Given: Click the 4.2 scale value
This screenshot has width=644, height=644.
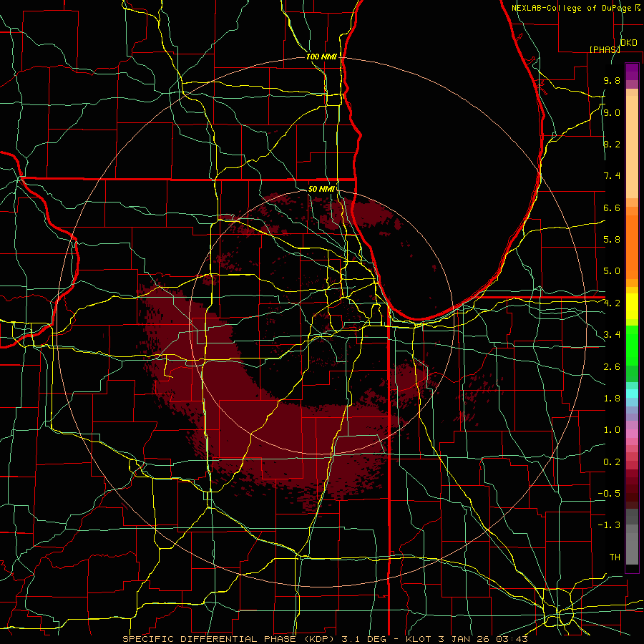Looking at the screenshot, I should (x=612, y=303).
